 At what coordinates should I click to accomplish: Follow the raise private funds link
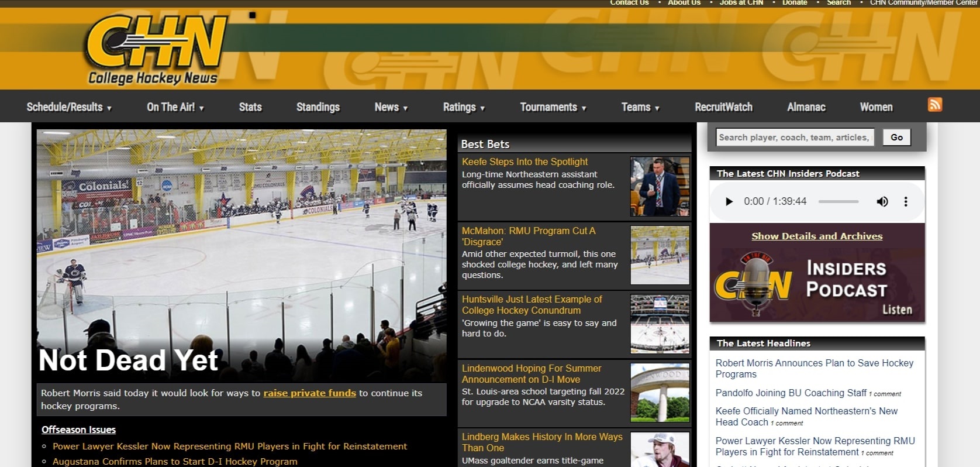pos(309,393)
